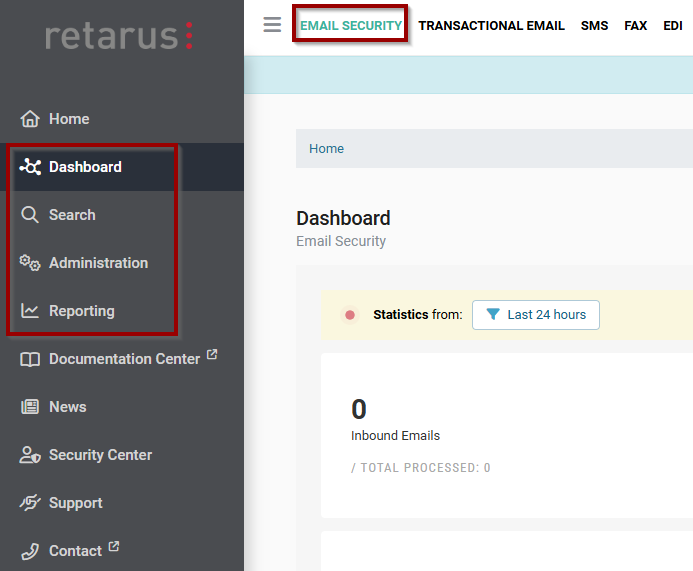The image size is (693, 571).
Task: Click the Contact phone icon
Action: tap(30, 551)
